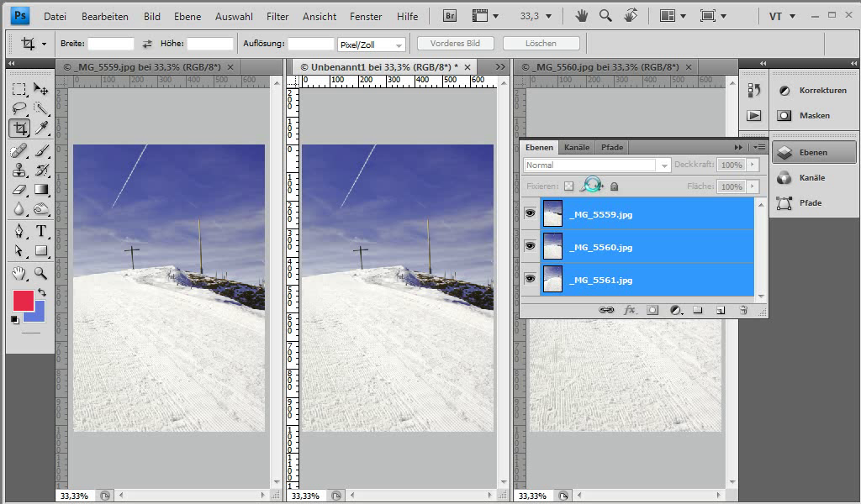Screen dimensions: 861x504
Task: Click the red foreground color swatch
Action: tap(22, 299)
